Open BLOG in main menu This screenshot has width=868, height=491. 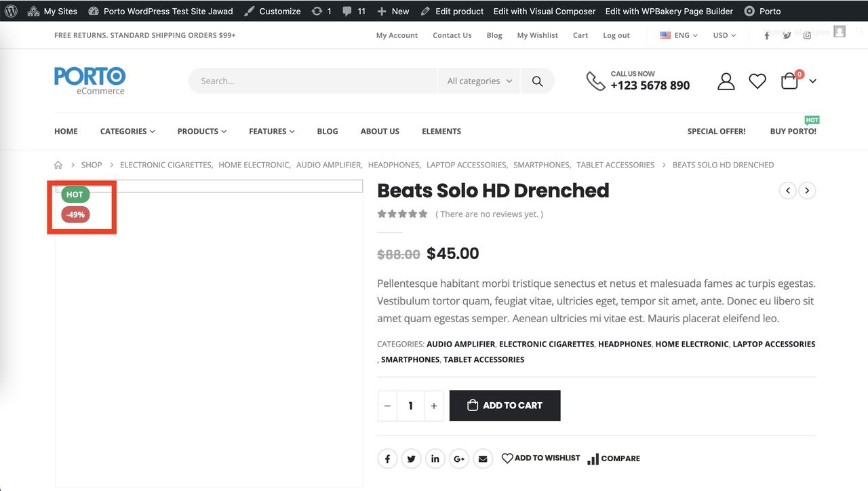pyautogui.click(x=328, y=132)
